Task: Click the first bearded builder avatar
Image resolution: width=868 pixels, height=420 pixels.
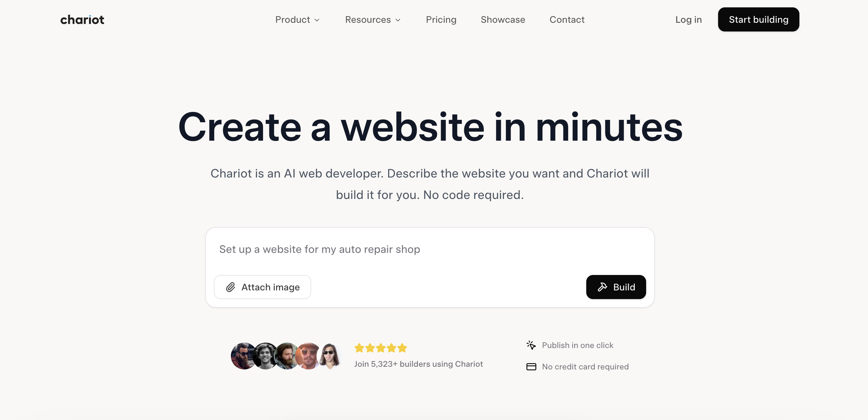Action: [243, 356]
